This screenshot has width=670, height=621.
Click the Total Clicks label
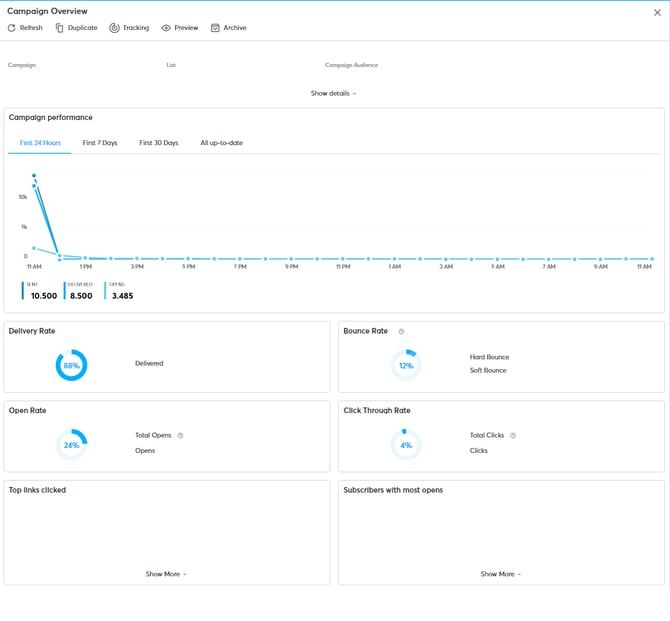coord(487,435)
